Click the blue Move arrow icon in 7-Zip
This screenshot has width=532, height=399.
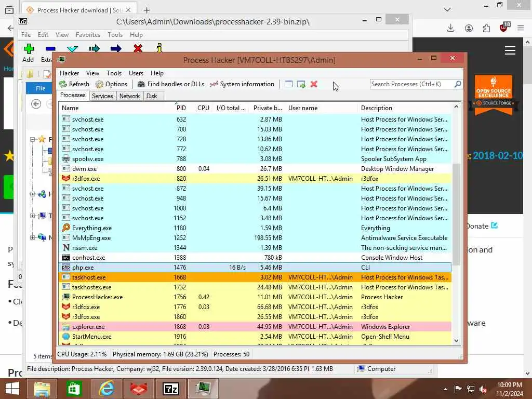(116, 48)
